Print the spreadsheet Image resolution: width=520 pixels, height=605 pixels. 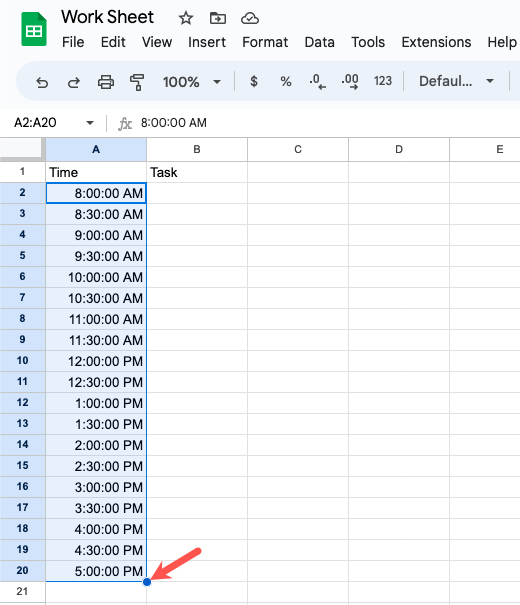coord(106,82)
